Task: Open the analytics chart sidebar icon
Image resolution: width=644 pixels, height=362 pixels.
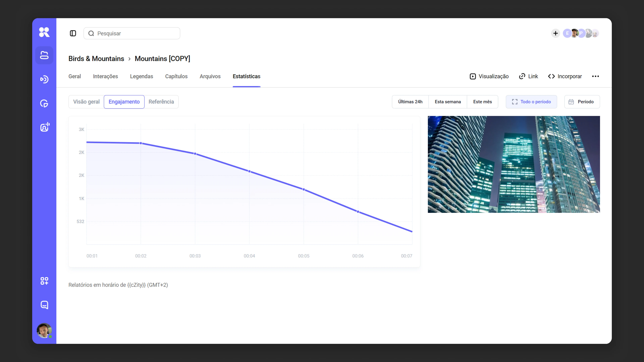Action: coord(44,103)
